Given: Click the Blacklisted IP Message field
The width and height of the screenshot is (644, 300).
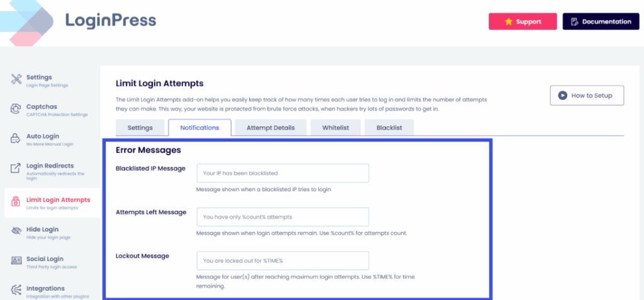Looking at the screenshot, I should pos(282,173).
